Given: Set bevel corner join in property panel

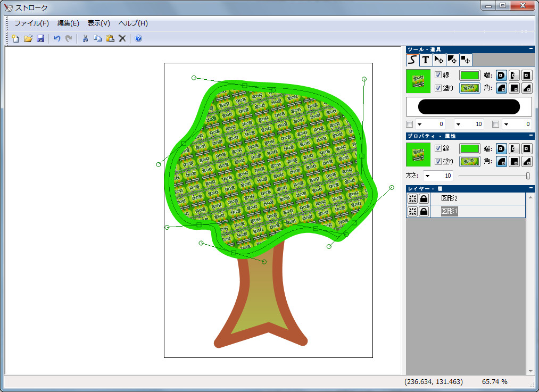Looking at the screenshot, I should (527, 161).
